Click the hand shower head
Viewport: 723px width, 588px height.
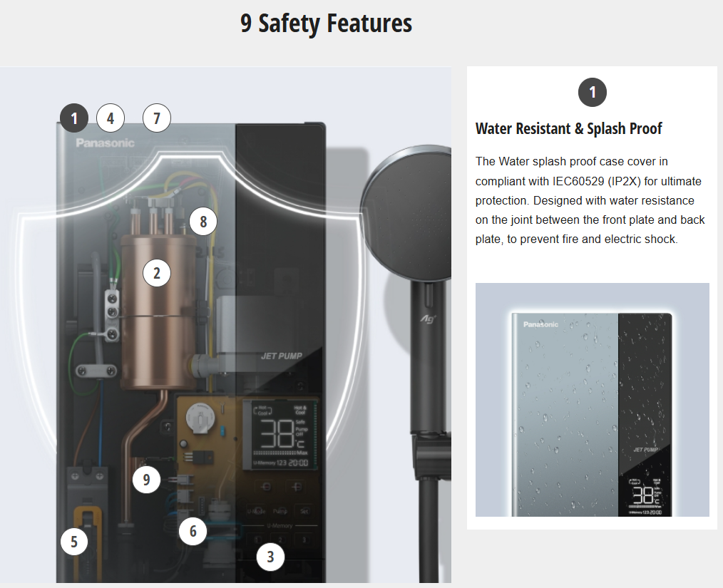tap(406, 212)
